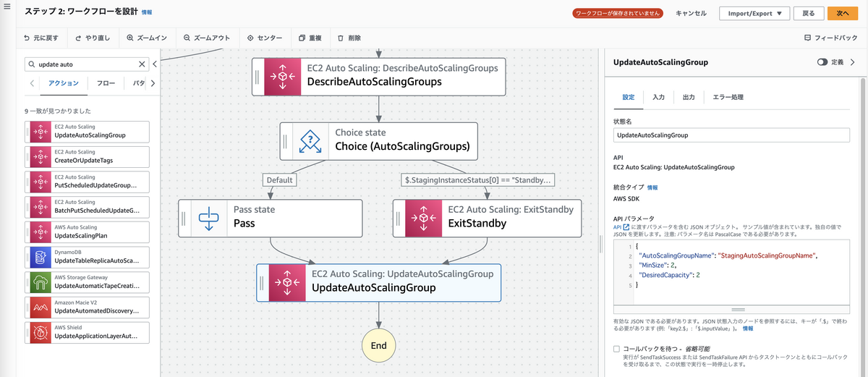Pick PutScheduledUpdateGroup action icon
This screenshot has width=868, height=377.
click(40, 182)
